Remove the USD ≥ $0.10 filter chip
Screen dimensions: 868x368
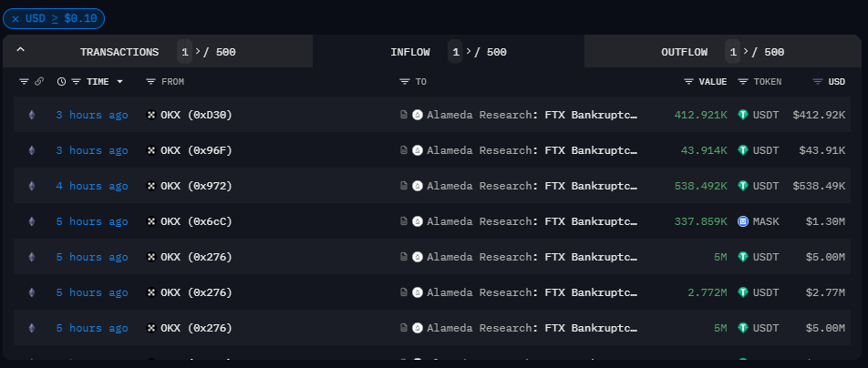(15, 18)
